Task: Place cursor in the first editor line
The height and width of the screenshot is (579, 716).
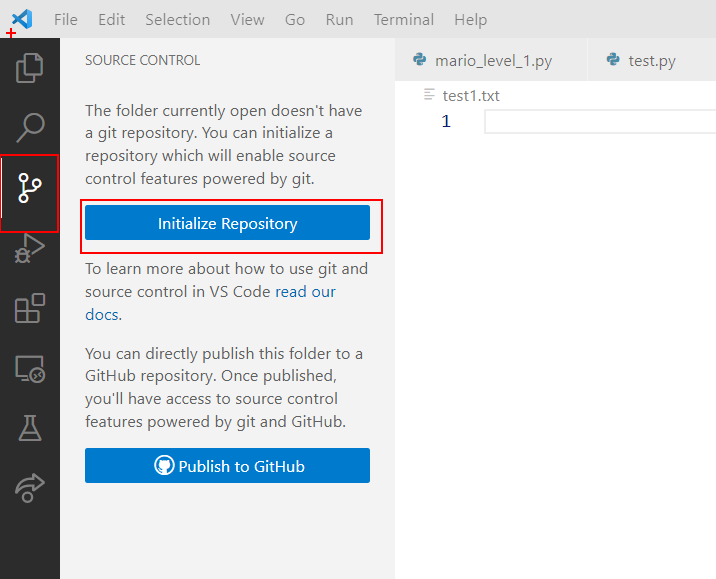Action: 600,121
